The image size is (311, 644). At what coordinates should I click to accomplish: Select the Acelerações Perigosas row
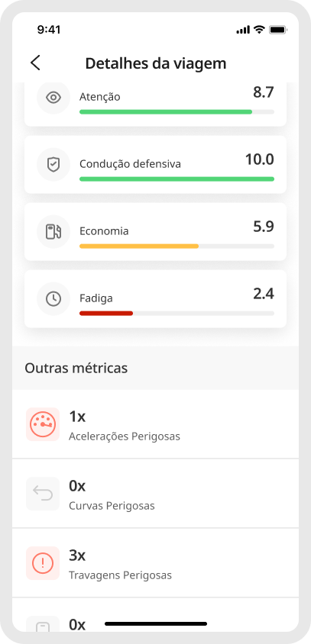click(x=156, y=424)
